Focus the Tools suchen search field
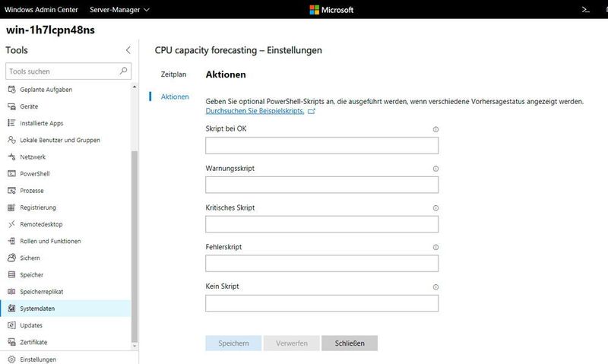Image resolution: width=608 pixels, height=364 pixels. (68, 71)
